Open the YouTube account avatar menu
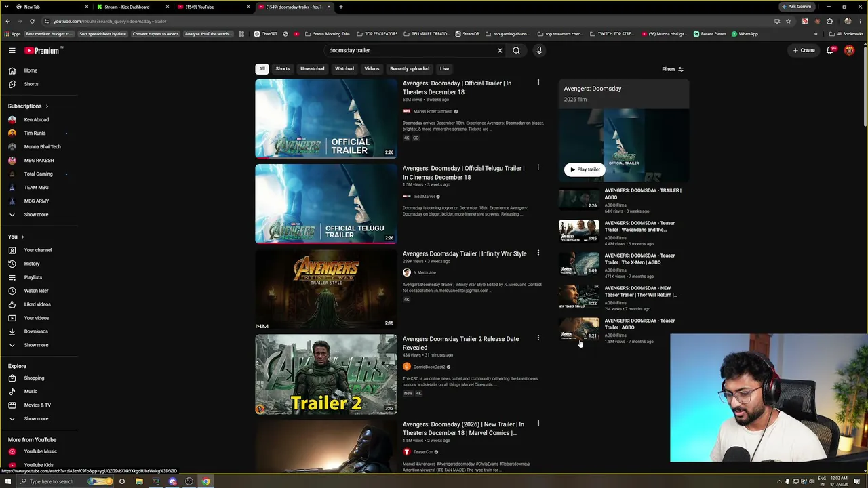The height and width of the screenshot is (488, 868). [849, 50]
